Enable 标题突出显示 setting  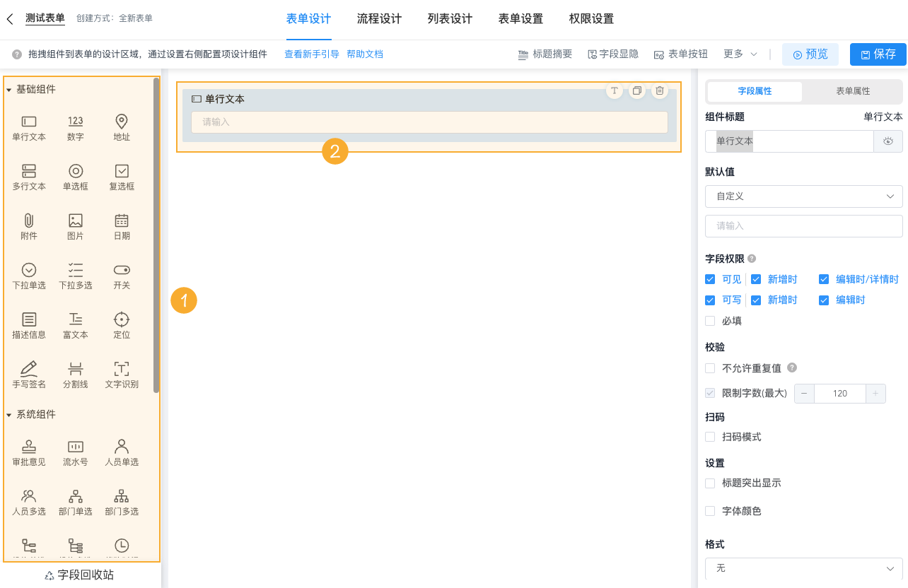[x=710, y=483]
